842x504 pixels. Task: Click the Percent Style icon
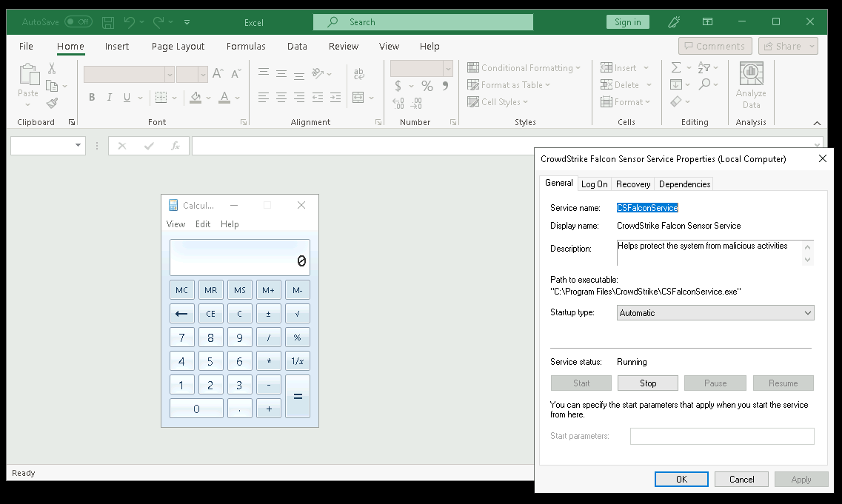click(x=427, y=86)
